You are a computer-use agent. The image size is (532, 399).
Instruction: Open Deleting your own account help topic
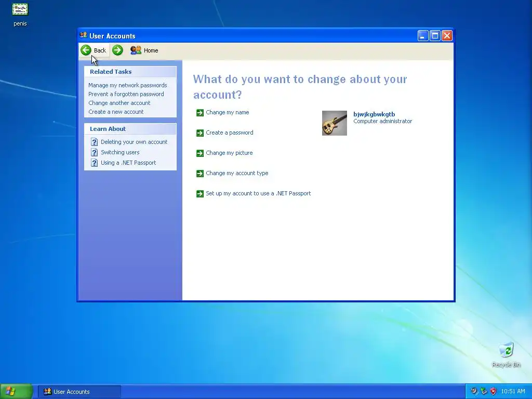[x=134, y=142]
